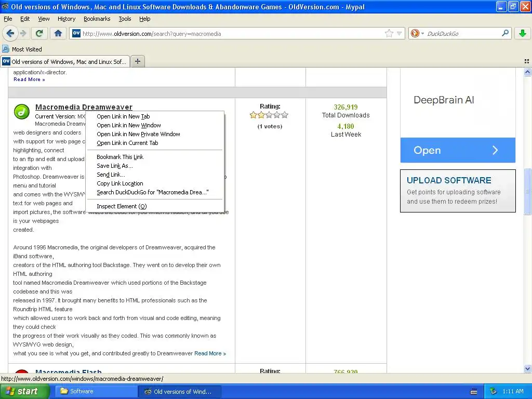This screenshot has width=532, height=399.
Task: Click the Macromedia Dreamweaver title link
Action: [84, 107]
